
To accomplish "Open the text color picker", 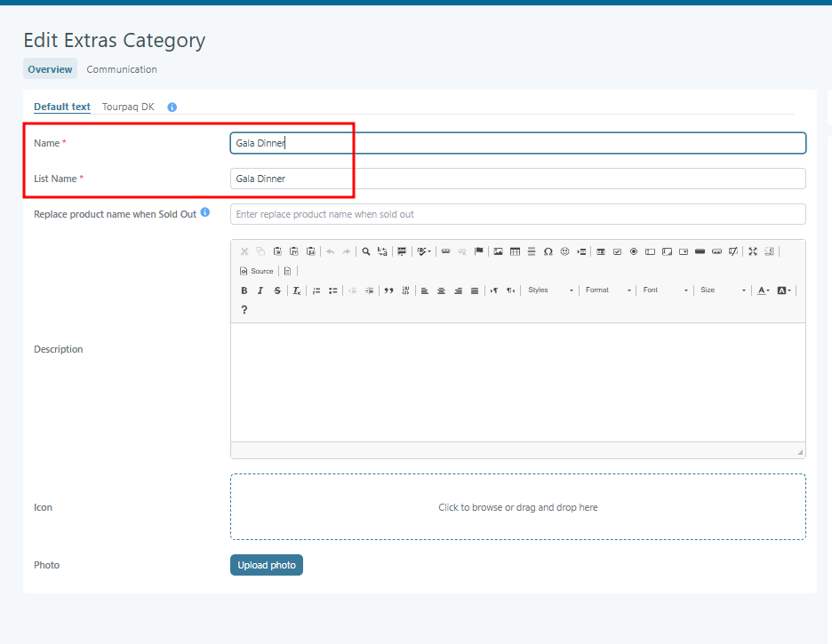I will [x=763, y=290].
